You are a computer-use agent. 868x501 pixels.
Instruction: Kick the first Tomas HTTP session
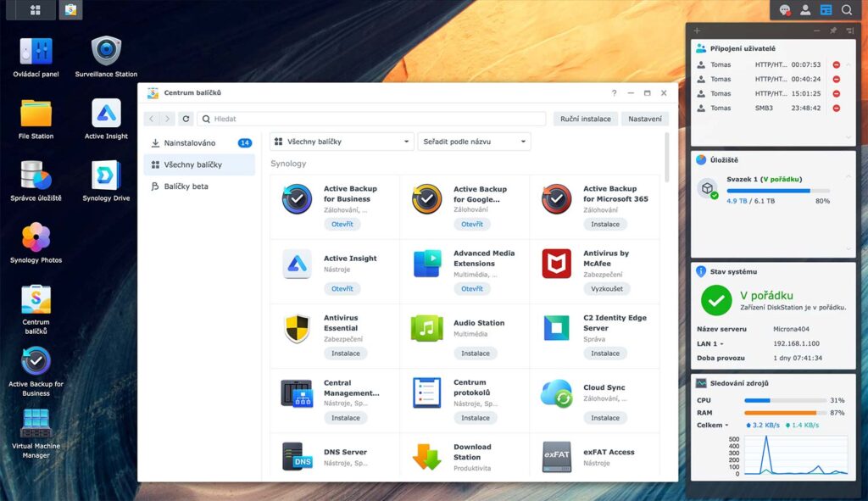point(837,64)
